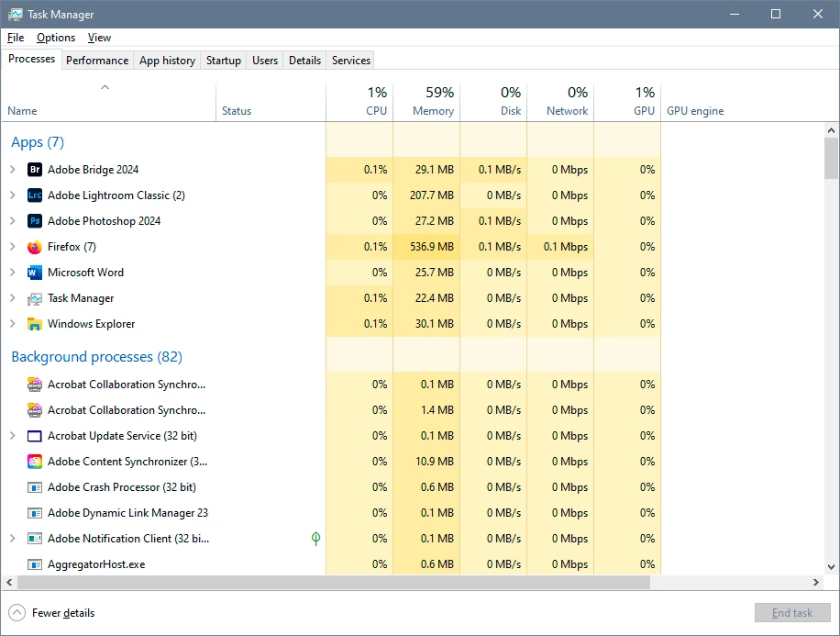Sort by the CPU column header
This screenshot has height=636, width=840.
[359, 103]
